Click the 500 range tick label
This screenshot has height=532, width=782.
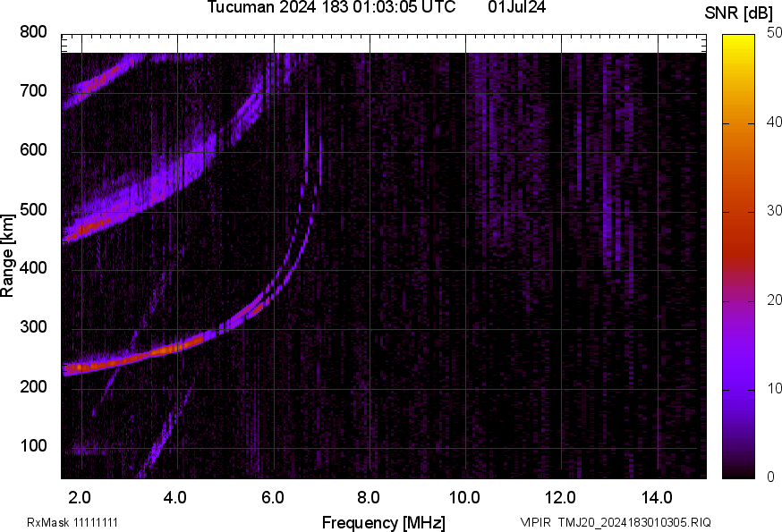click(33, 209)
